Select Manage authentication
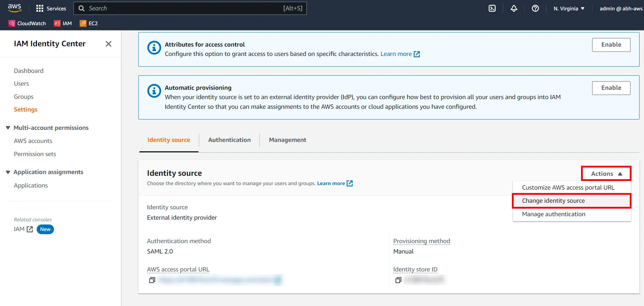 572,214
